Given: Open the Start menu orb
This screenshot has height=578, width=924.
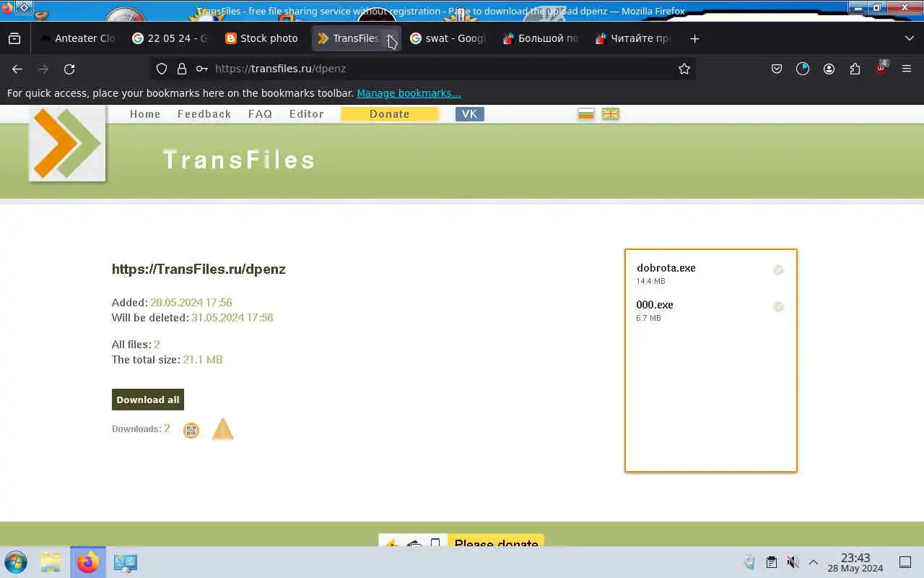Looking at the screenshot, I should pyautogui.click(x=16, y=562).
